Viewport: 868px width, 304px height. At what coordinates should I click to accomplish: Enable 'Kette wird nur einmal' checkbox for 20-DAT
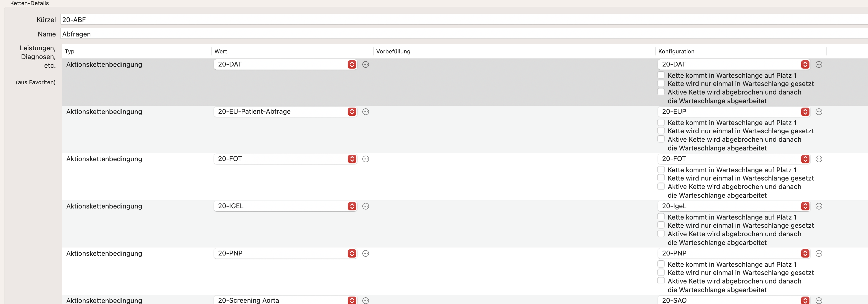pyautogui.click(x=661, y=83)
